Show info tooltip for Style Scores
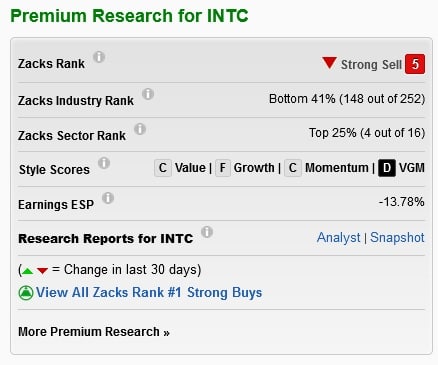Image resolution: width=438 pixels, height=365 pixels. [x=104, y=163]
